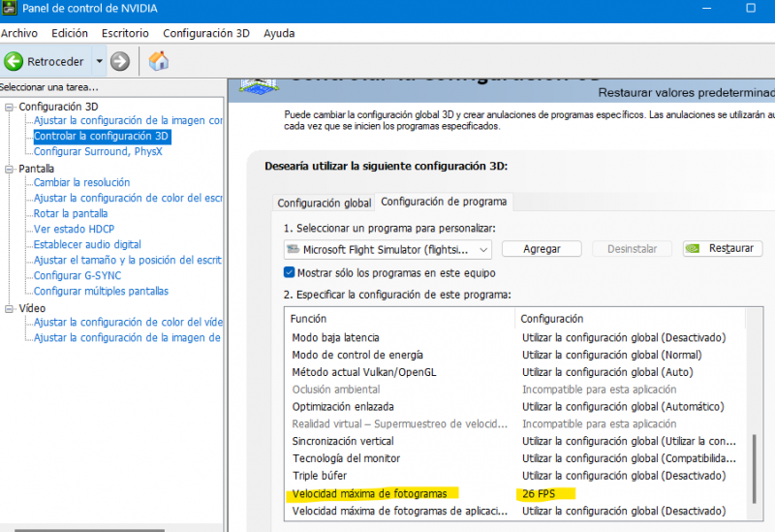Click the Triple búfer setting value (Desactivado)
Image resolution: width=775 pixels, height=532 pixels.
pos(624,476)
